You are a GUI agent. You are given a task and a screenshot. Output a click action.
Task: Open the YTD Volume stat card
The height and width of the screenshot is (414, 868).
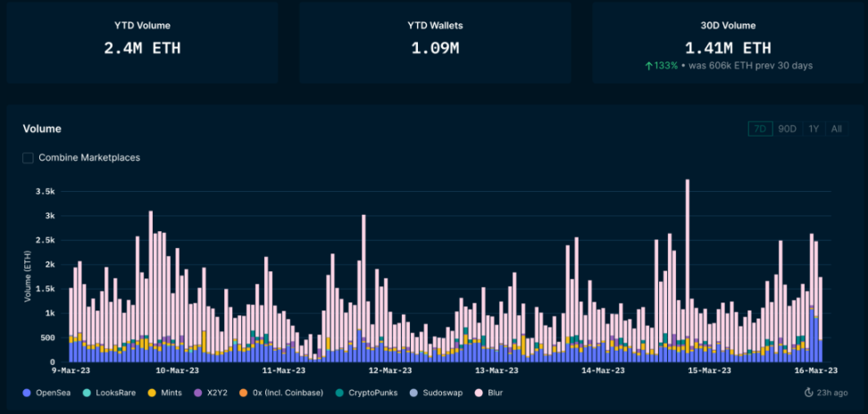click(142, 42)
